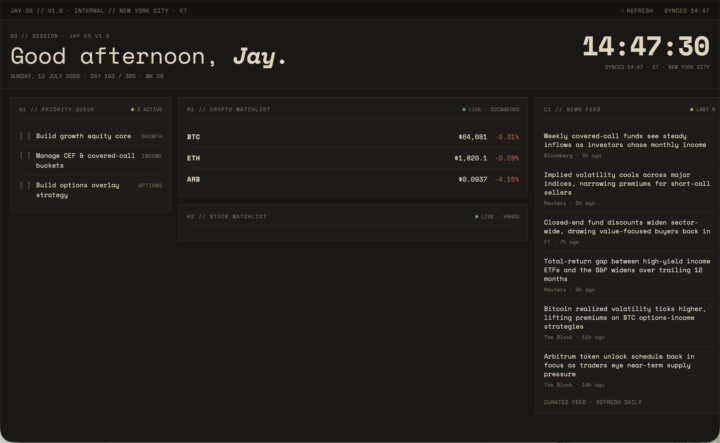Image resolution: width=720 pixels, height=443 pixels.
Task: Click the REFRESH button in top bar
Action: click(637, 11)
